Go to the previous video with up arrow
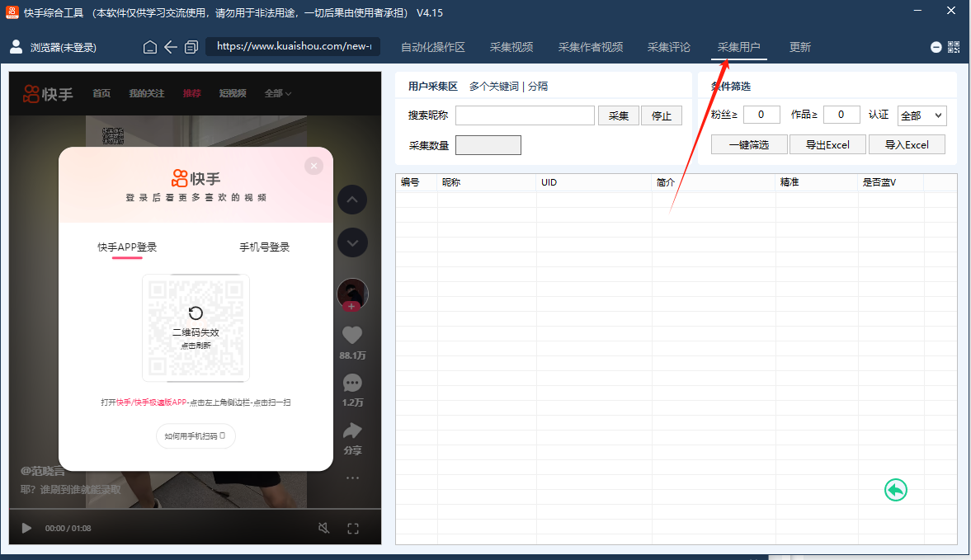 point(352,200)
